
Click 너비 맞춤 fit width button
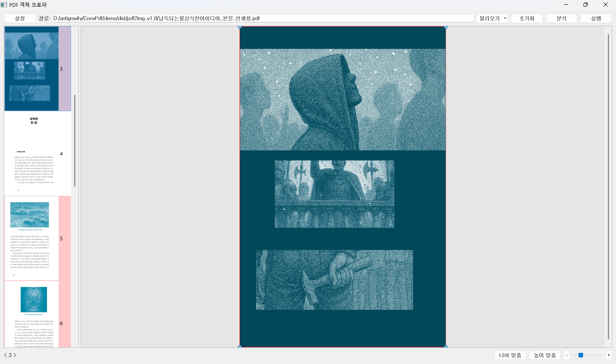510,355
